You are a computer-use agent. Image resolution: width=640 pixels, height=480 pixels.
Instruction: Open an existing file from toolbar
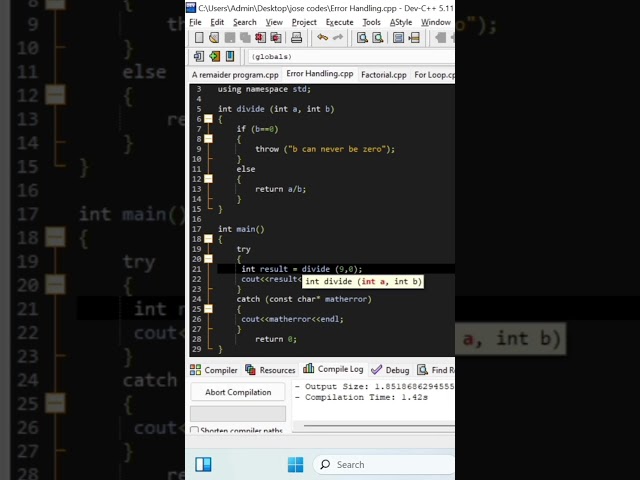(214, 38)
